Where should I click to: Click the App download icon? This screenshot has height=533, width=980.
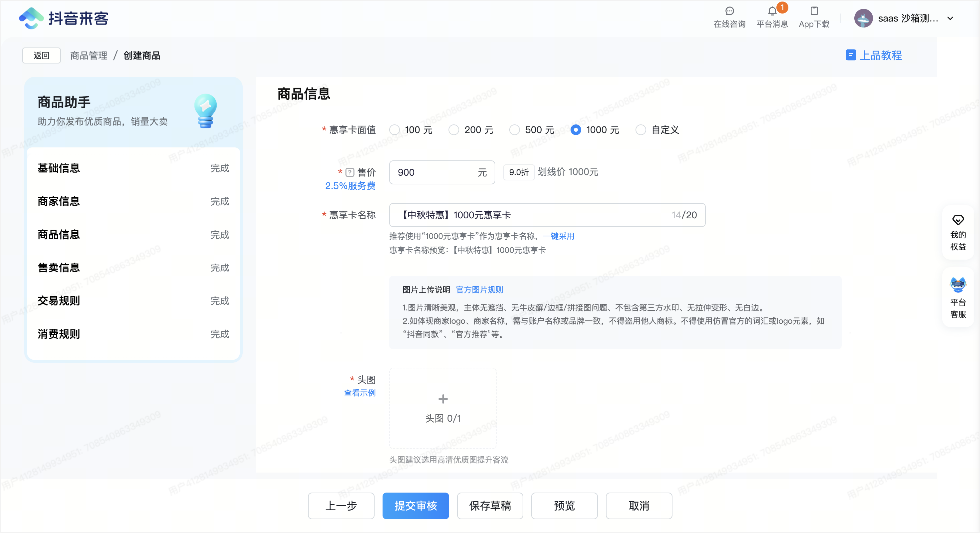click(814, 11)
